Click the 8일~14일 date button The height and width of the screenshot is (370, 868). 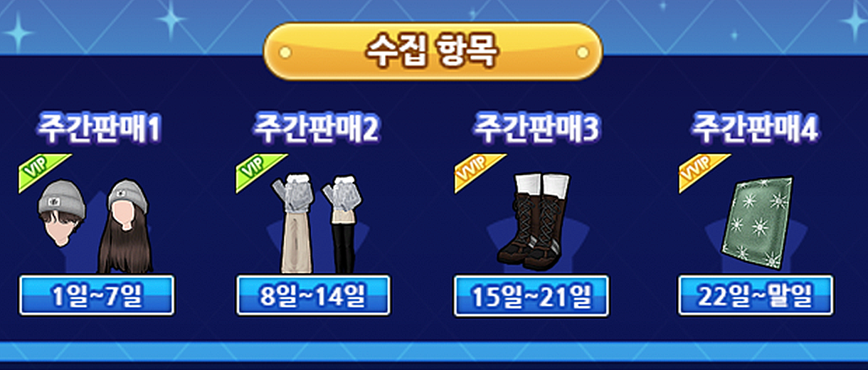(313, 295)
